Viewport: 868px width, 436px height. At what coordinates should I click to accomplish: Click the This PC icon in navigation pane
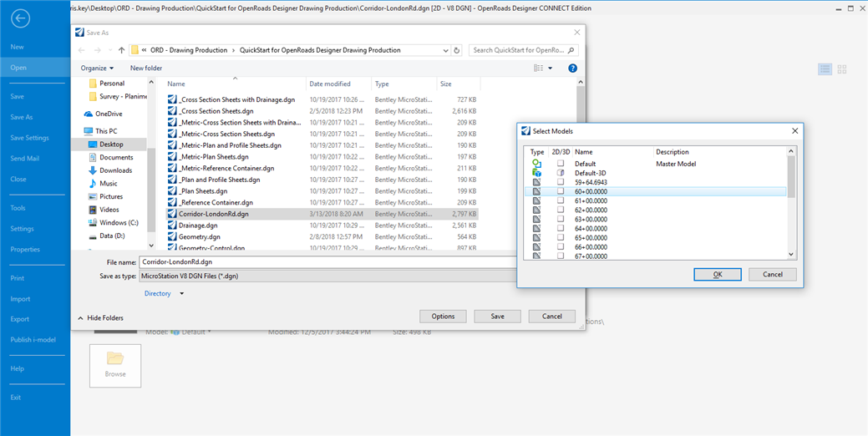click(x=89, y=132)
